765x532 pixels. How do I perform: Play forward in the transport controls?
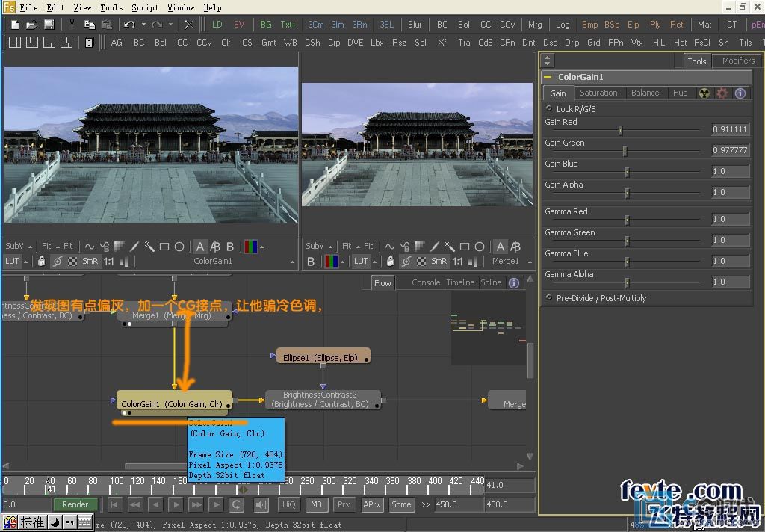click(x=176, y=504)
